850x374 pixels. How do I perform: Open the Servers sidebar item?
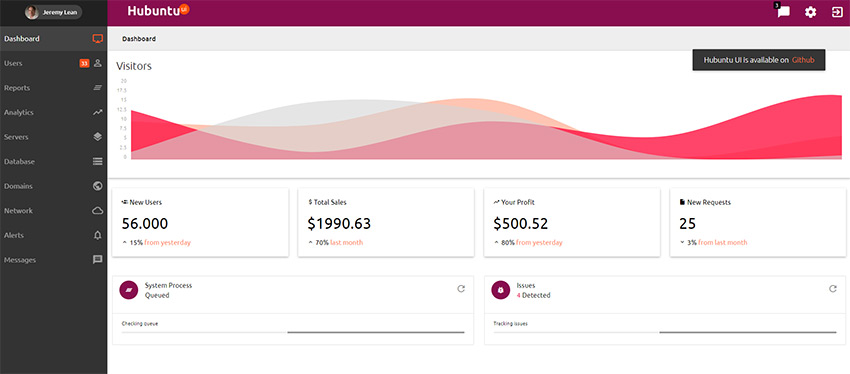[x=54, y=137]
